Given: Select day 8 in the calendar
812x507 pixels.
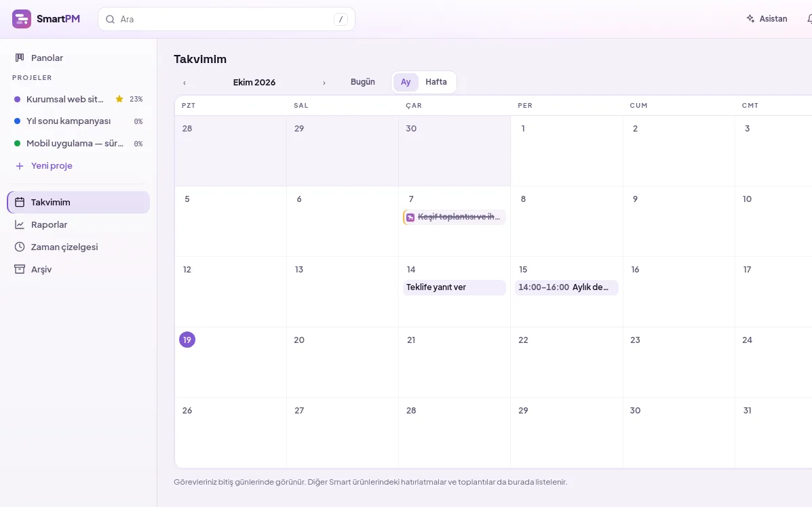Looking at the screenshot, I should (x=523, y=199).
